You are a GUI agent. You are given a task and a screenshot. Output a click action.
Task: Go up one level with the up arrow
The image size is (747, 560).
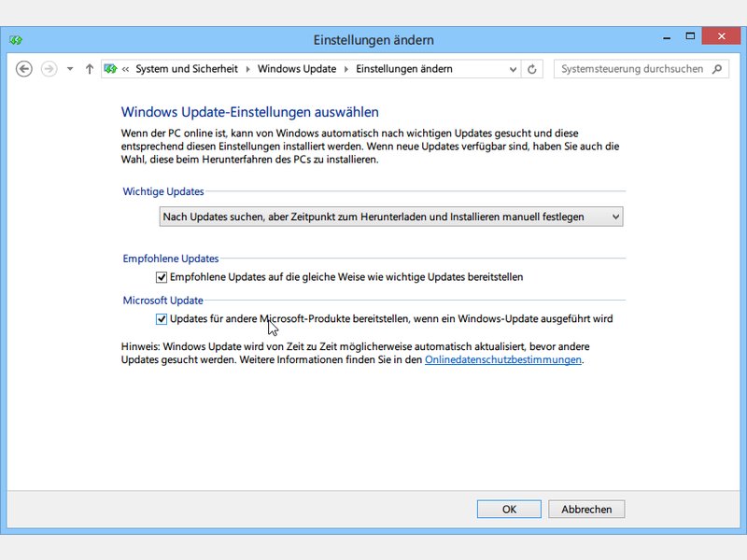tap(90, 69)
